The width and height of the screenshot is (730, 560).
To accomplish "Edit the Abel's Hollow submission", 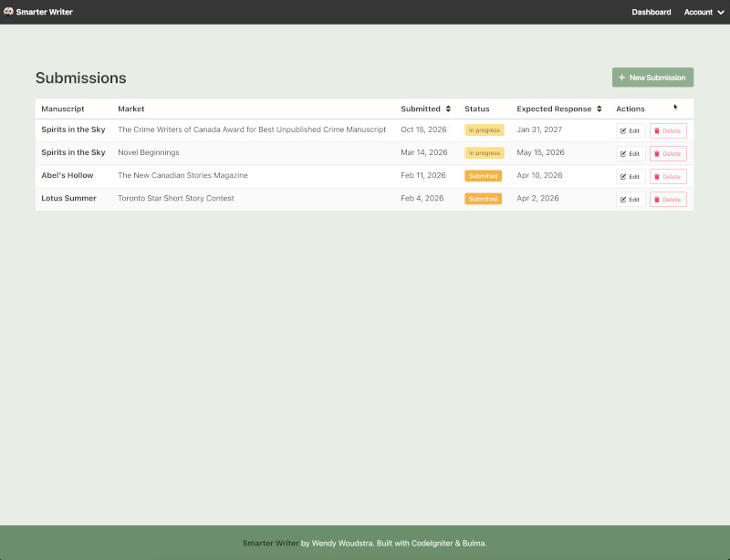I will [x=631, y=177].
